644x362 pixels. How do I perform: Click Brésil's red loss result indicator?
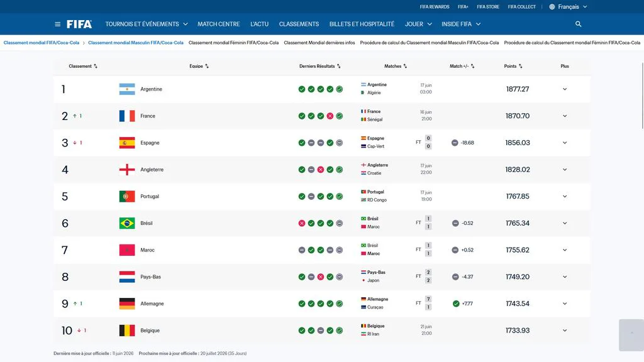click(302, 223)
